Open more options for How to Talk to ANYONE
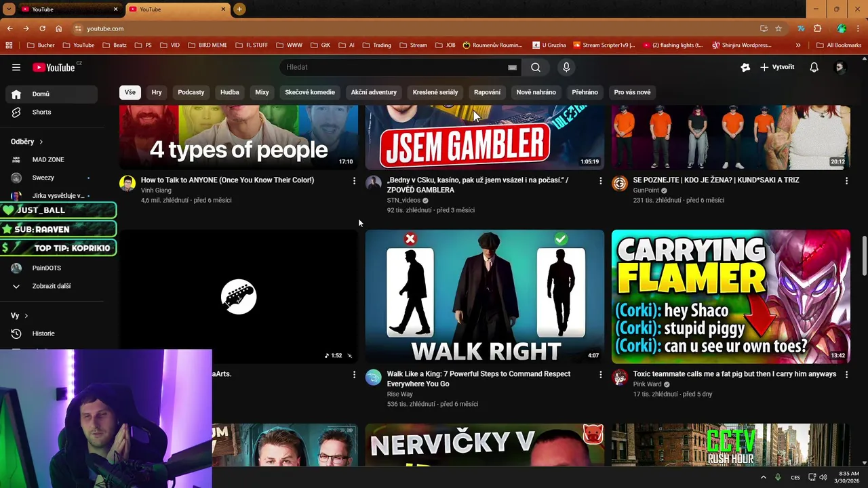This screenshot has width=868, height=488. 353,180
